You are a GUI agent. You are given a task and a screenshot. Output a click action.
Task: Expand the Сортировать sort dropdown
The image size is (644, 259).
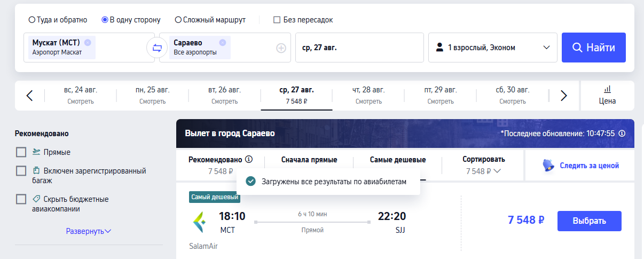(x=483, y=165)
